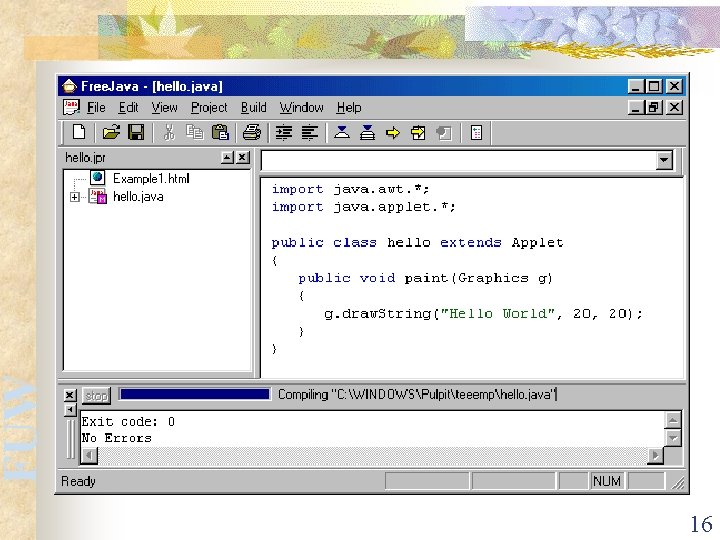The height and width of the screenshot is (540, 720).
Task: Click the small left arrow button below output X
Action: (x=70, y=410)
